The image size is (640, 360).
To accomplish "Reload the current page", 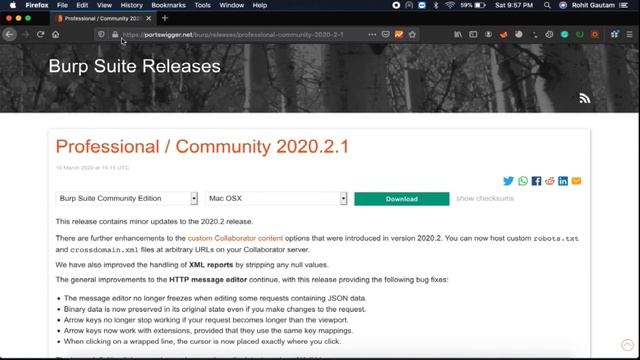I will tap(40, 35).
